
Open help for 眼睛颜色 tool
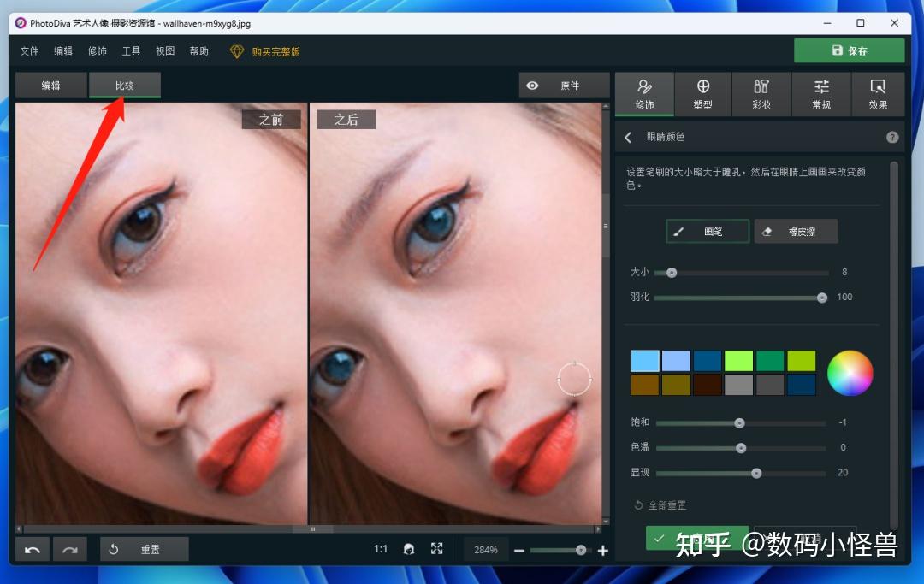coord(892,137)
